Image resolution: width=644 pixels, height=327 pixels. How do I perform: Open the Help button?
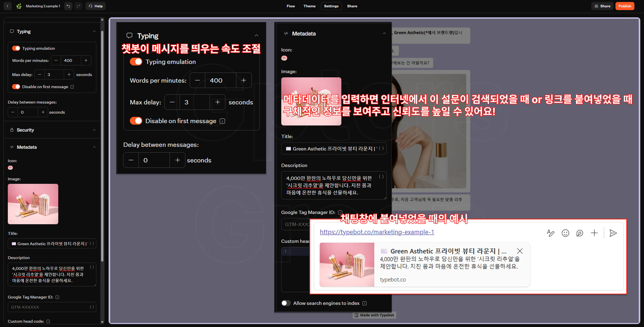[x=96, y=6]
